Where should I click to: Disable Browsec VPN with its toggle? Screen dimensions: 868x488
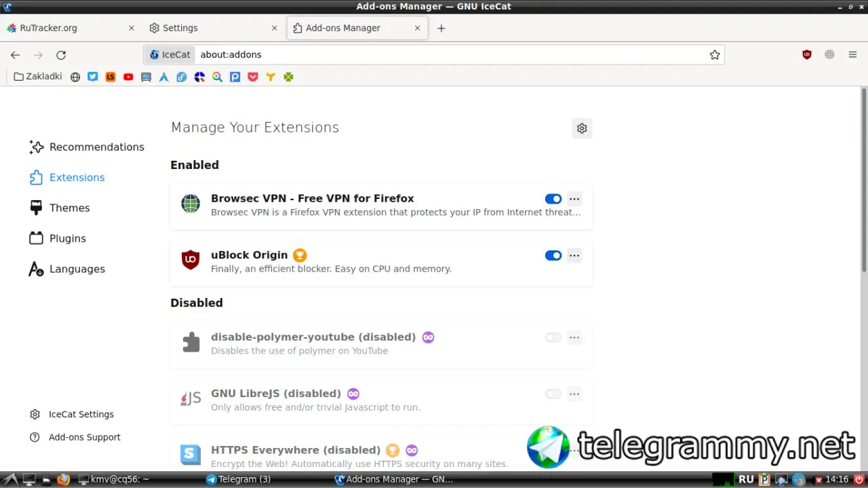[x=553, y=199]
